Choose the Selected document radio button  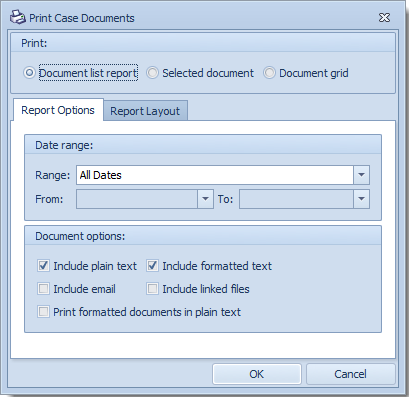[x=152, y=73]
